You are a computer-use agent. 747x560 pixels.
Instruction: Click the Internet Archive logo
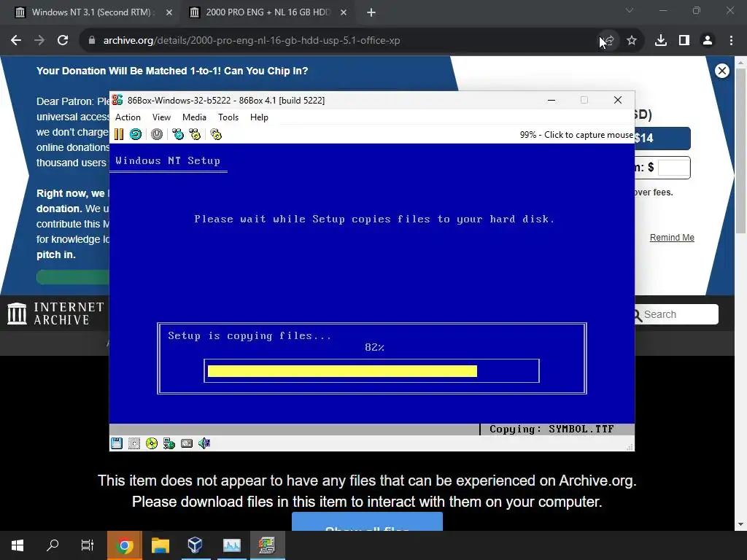[55, 314]
